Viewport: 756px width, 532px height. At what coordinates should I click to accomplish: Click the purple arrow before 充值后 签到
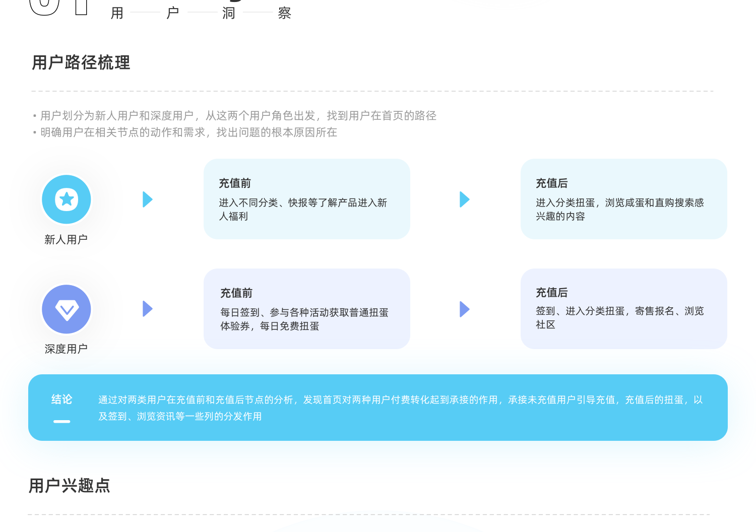465,309
